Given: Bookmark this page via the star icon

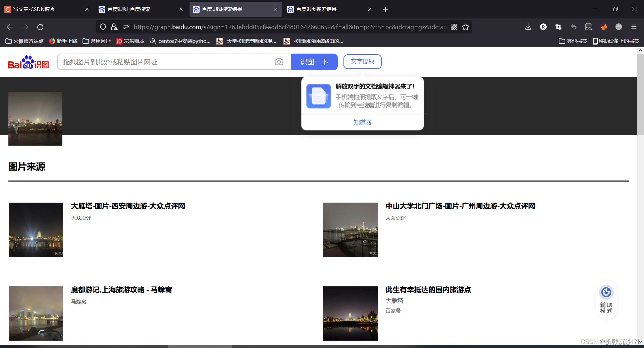Looking at the screenshot, I should pyautogui.click(x=466, y=27).
